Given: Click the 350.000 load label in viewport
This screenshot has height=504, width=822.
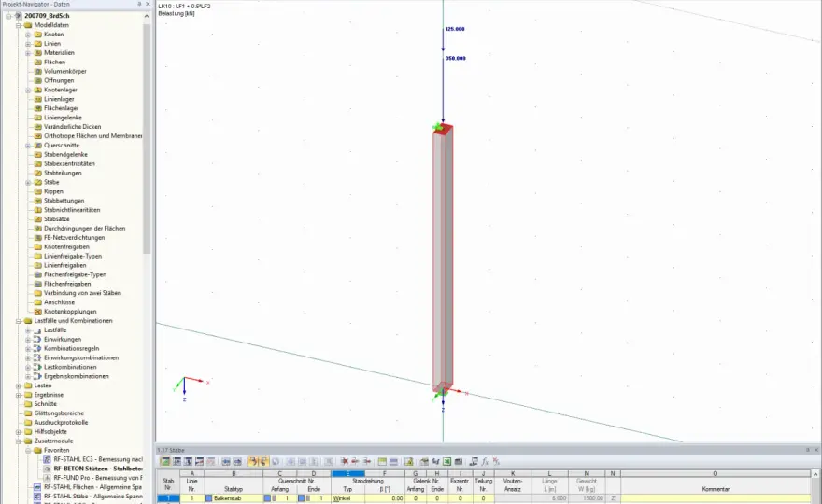Looking at the screenshot, I should point(456,59).
